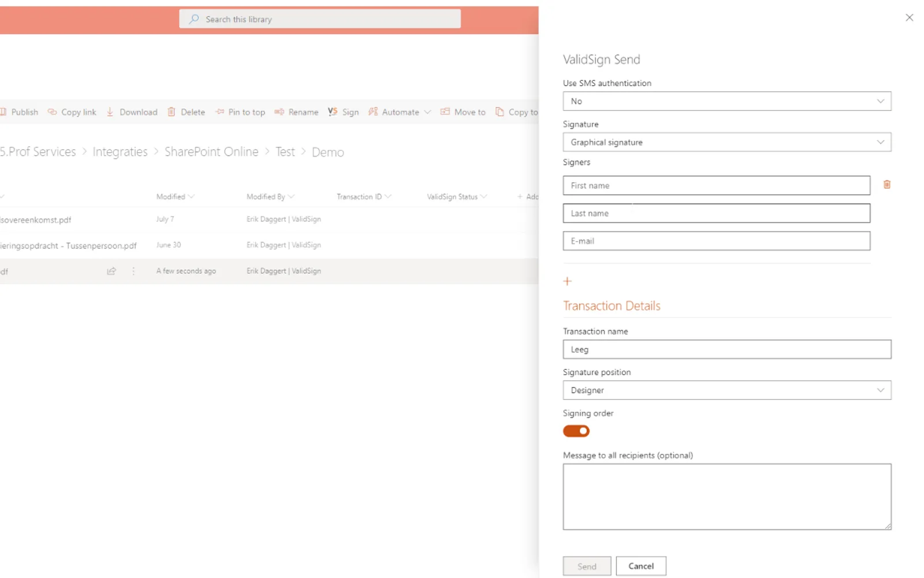Screen dimensions: 924x578
Task: Click the Message to all recipients box
Action: [727, 497]
